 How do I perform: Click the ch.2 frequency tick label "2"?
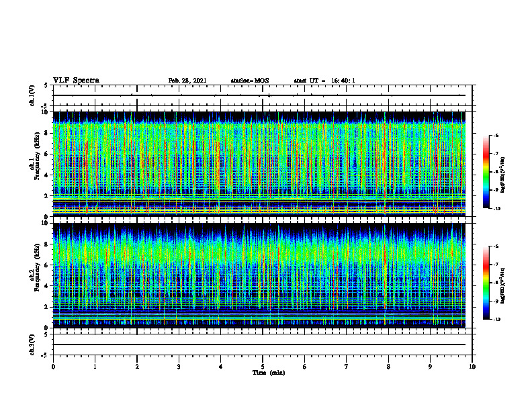coord(47,307)
